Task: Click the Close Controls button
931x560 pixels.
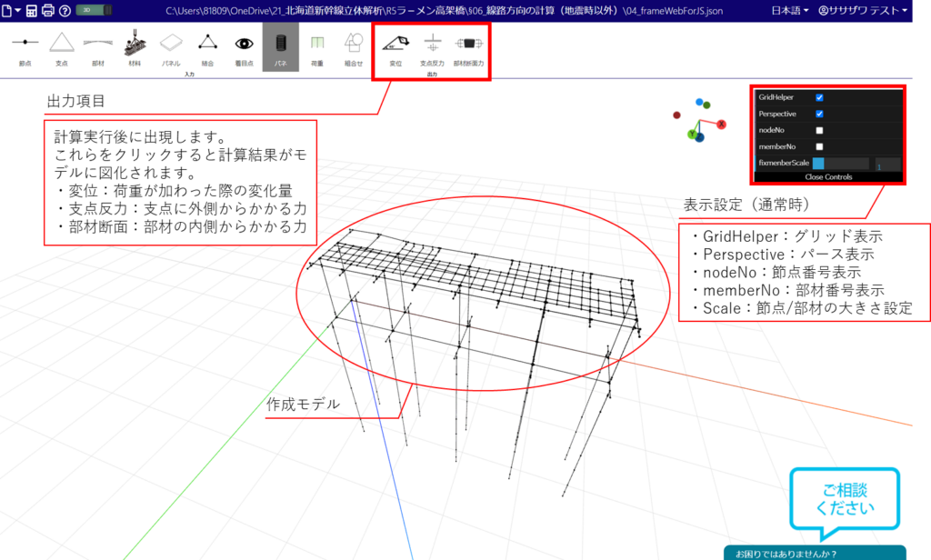Action: [828, 177]
